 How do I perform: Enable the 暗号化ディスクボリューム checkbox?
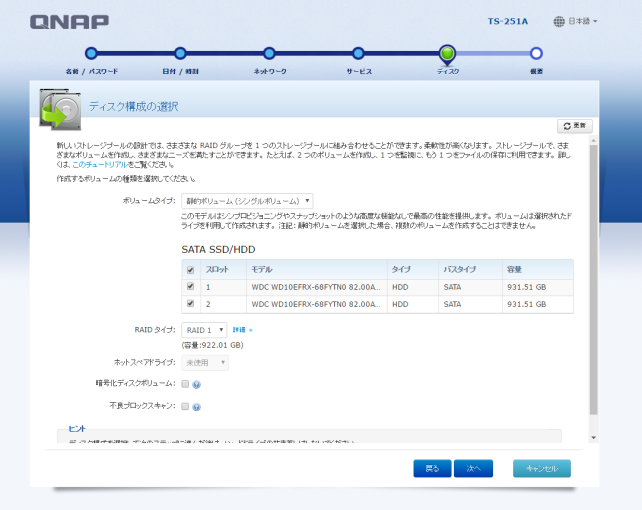click(x=185, y=384)
